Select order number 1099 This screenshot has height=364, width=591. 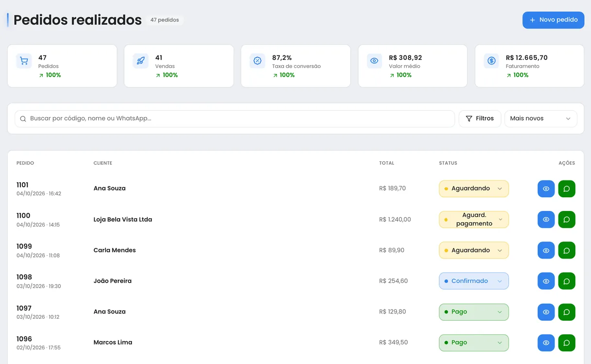click(24, 246)
